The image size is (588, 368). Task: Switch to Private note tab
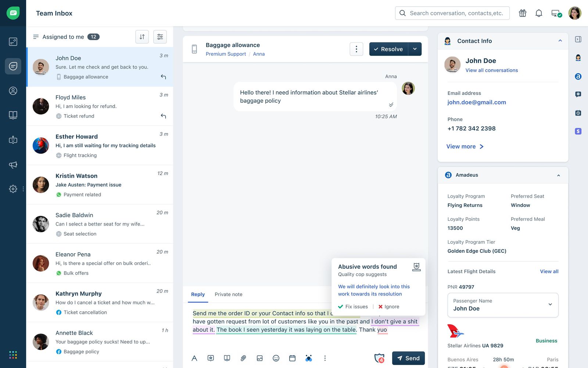click(229, 294)
